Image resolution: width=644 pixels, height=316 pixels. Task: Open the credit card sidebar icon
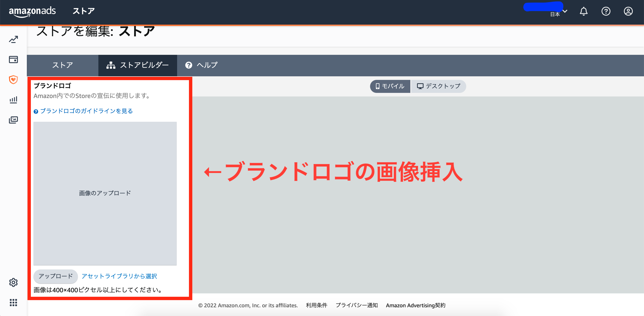(x=13, y=60)
